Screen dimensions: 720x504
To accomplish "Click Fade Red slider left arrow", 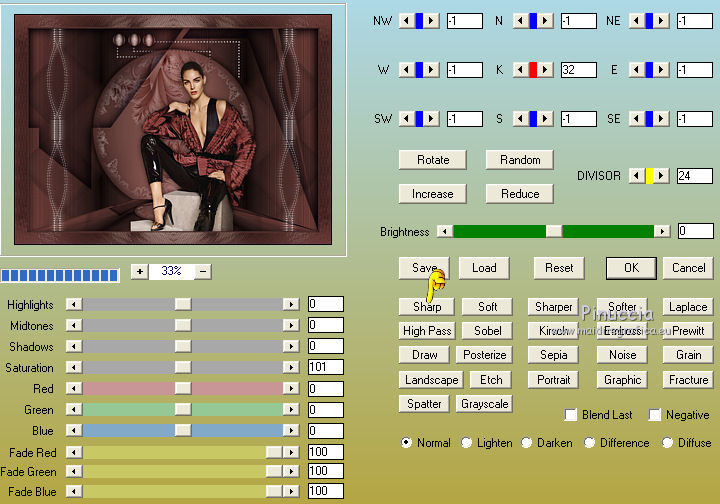I will point(74,453).
